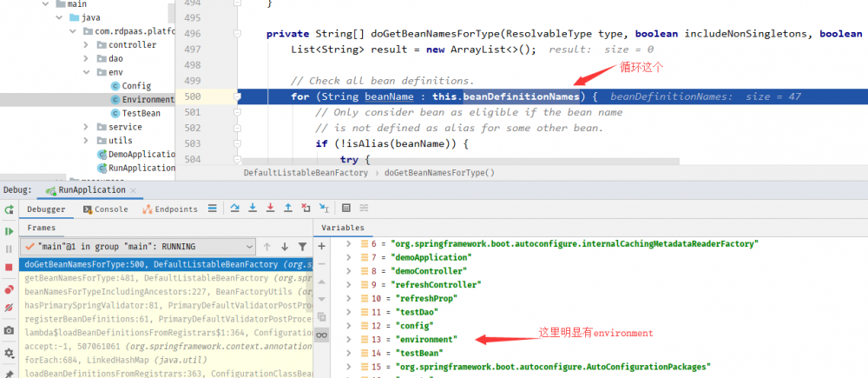Expand variable 6 internalCachingMetadataReaderFactory
The height and width of the screenshot is (378, 868).
click(x=348, y=243)
